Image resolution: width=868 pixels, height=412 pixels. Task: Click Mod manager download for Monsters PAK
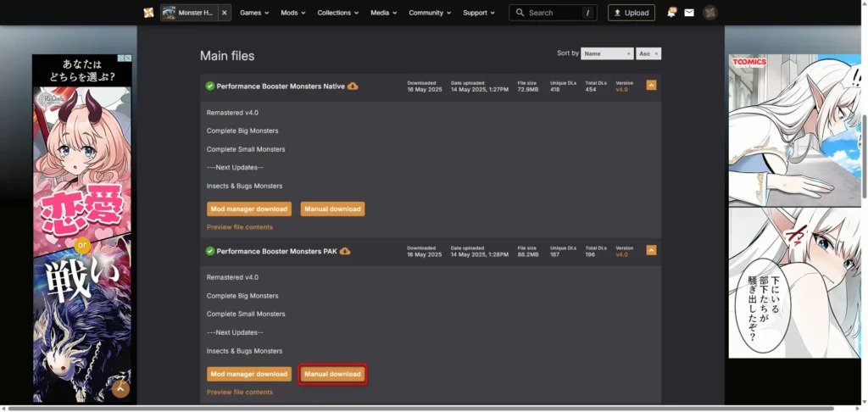tap(249, 374)
